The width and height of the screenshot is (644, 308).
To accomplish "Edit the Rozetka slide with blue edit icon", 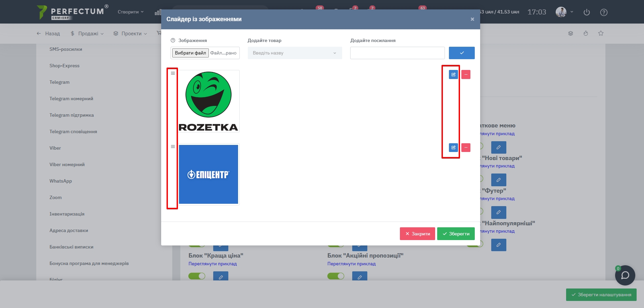I will point(453,74).
